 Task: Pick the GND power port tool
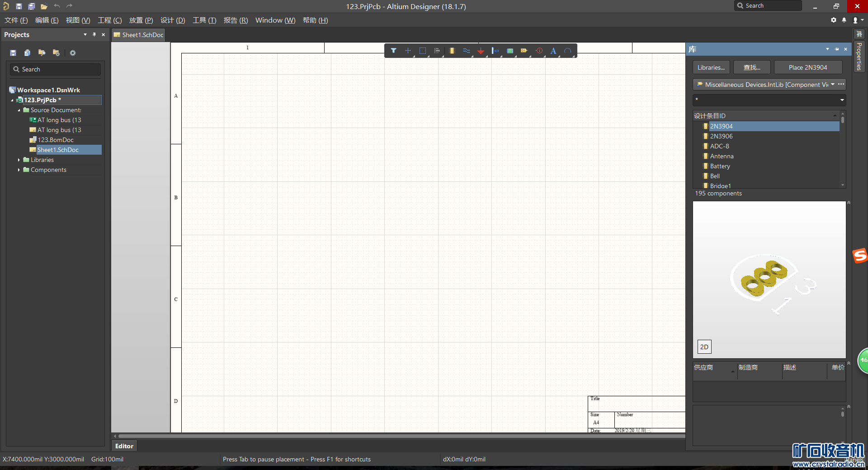(481, 51)
